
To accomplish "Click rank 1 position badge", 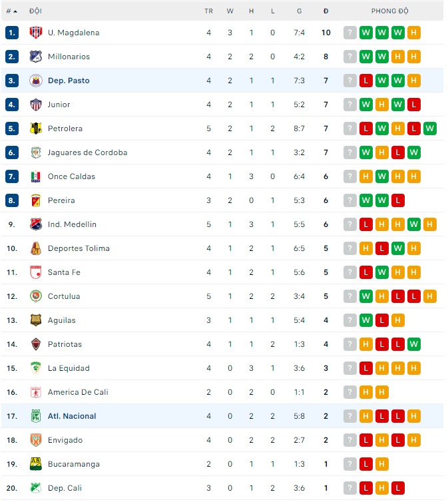I will pos(11,33).
